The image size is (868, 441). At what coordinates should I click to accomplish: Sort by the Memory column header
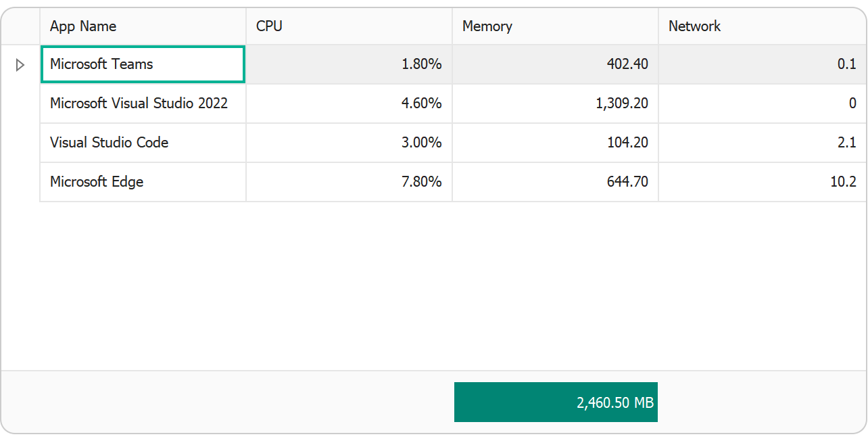555,26
